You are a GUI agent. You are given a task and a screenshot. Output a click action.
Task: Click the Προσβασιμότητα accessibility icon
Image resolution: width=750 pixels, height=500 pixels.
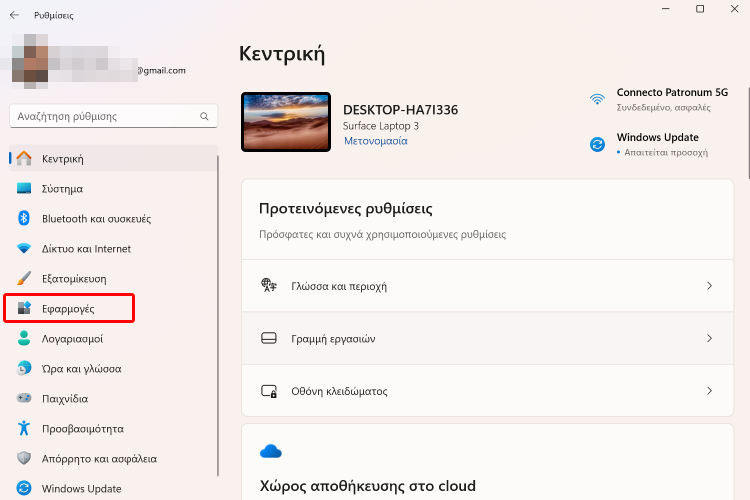click(x=25, y=428)
